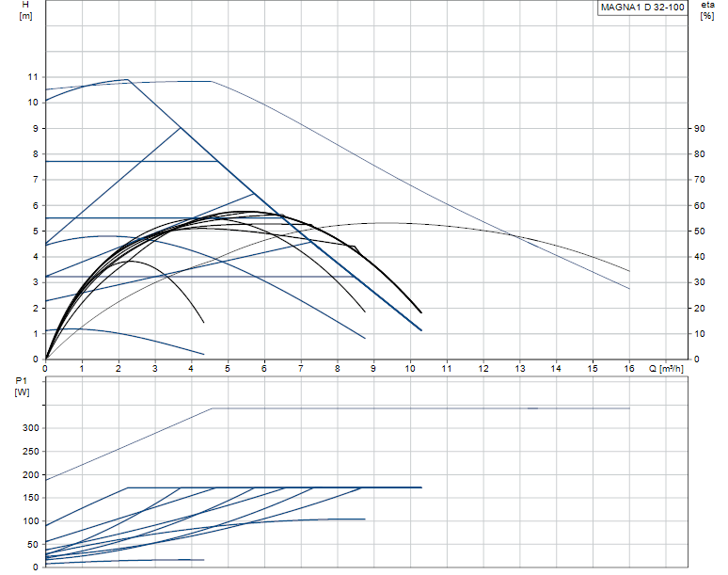The width and height of the screenshot is (728, 575).
Task: Select the 1 tick on the H head axis
Action: click(x=36, y=333)
